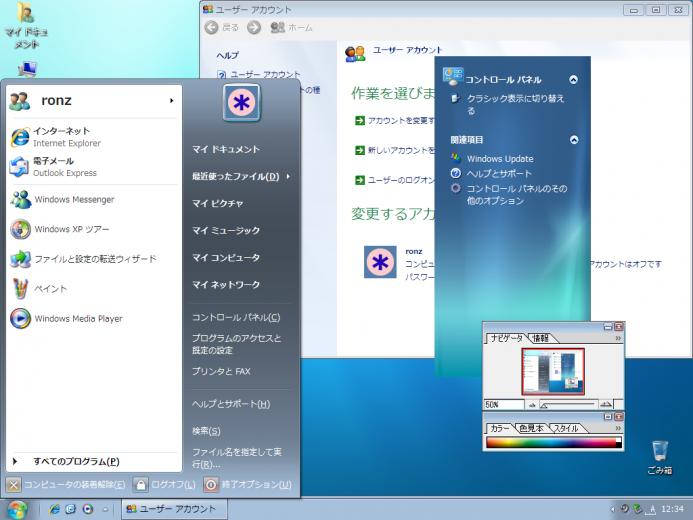Open ファイルと設定の転送ウィザード

click(x=93, y=259)
